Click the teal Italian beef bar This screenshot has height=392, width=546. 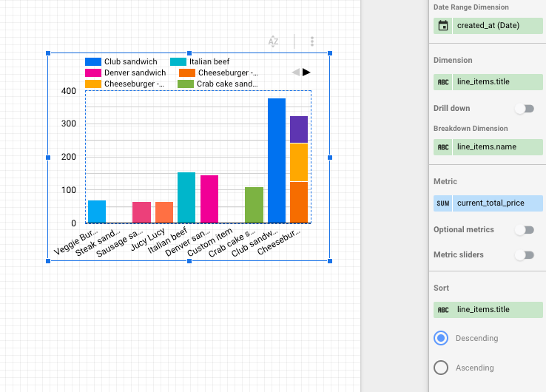pyautogui.click(x=186, y=197)
